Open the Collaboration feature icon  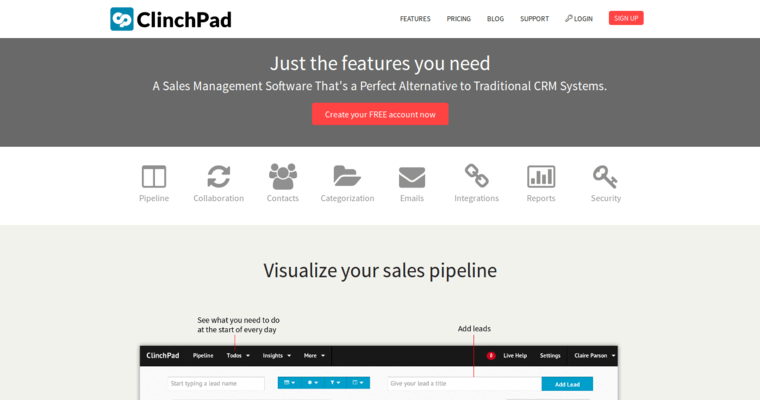(218, 177)
